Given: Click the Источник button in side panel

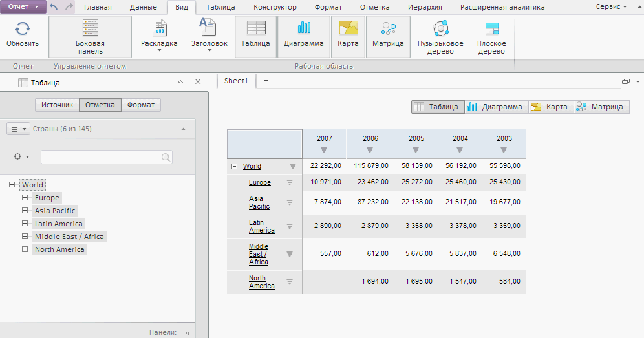Looking at the screenshot, I should point(57,105).
